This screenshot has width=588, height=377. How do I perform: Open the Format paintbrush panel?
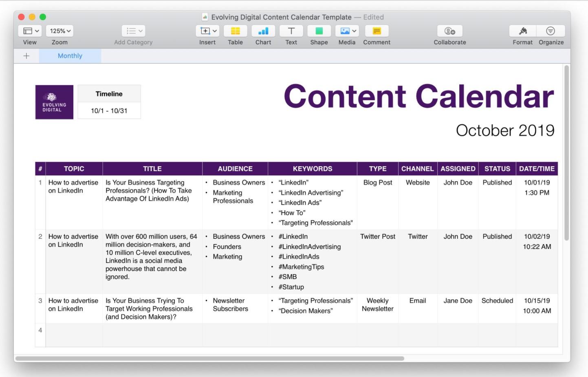pos(523,31)
